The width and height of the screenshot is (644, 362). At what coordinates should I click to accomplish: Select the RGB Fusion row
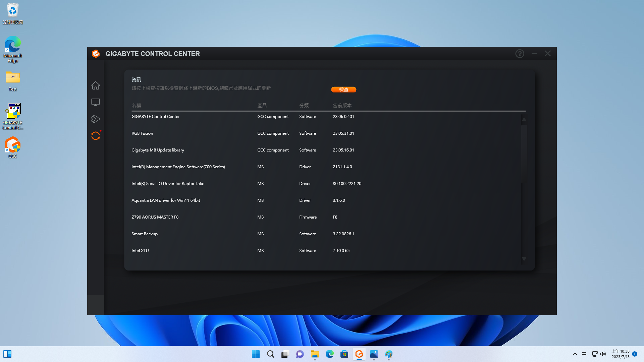point(326,133)
